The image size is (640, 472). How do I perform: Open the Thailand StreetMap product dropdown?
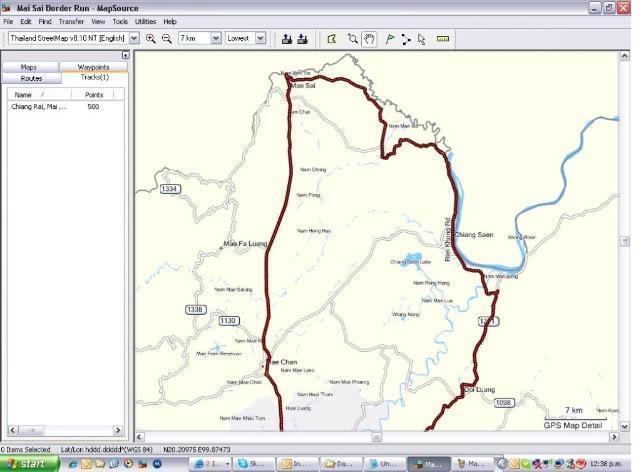tap(134, 38)
